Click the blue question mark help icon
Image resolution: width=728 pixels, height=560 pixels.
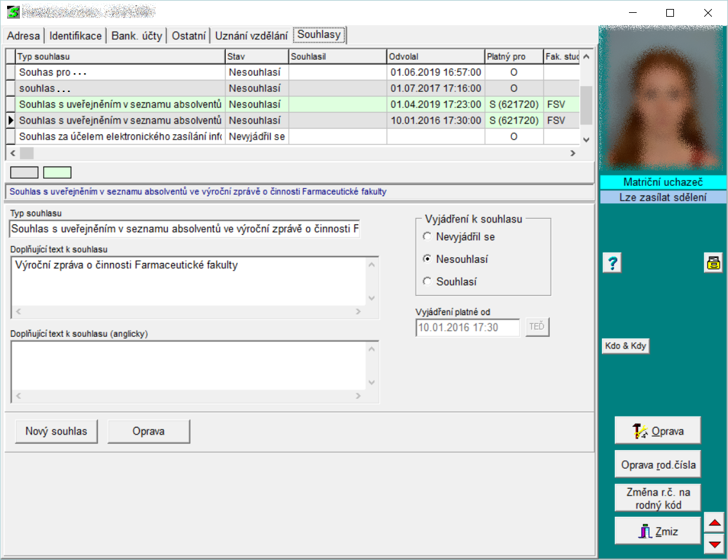pyautogui.click(x=614, y=263)
